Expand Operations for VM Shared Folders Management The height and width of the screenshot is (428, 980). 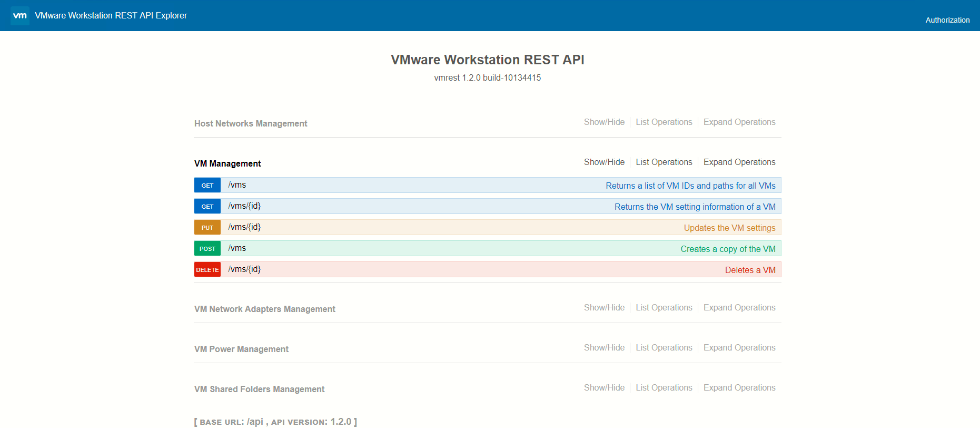(739, 388)
